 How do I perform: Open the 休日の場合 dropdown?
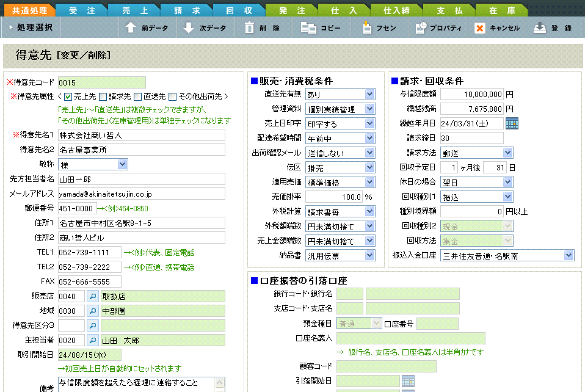coord(507,182)
